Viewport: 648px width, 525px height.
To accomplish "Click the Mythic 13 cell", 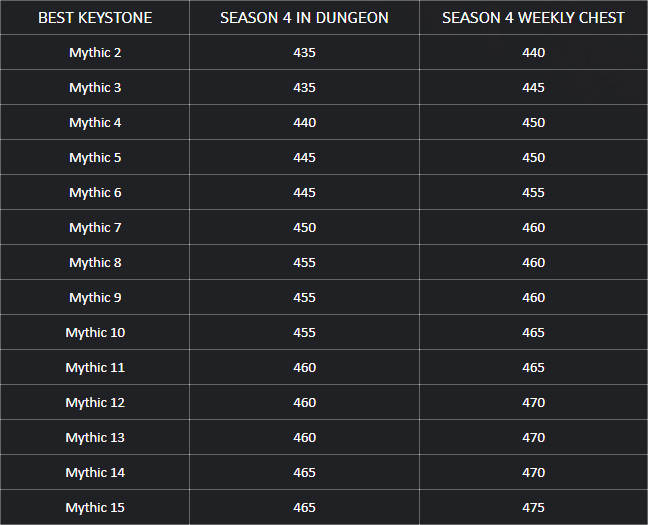I will 95,437.
